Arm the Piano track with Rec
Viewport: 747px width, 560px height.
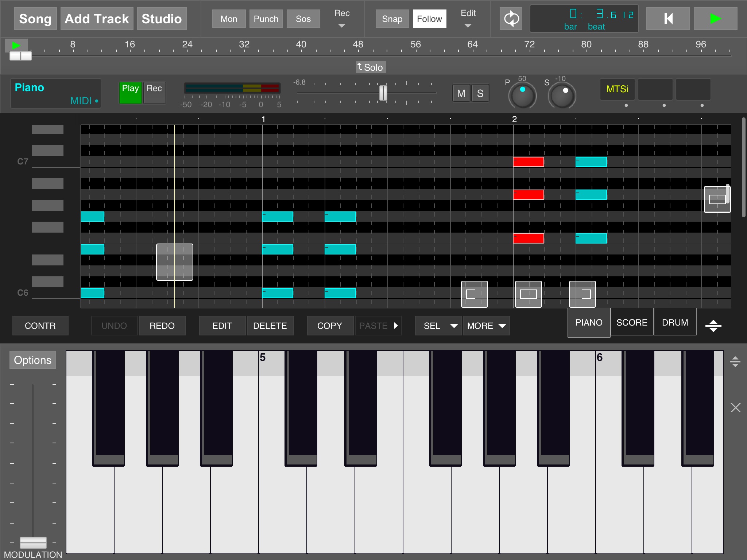tap(154, 93)
